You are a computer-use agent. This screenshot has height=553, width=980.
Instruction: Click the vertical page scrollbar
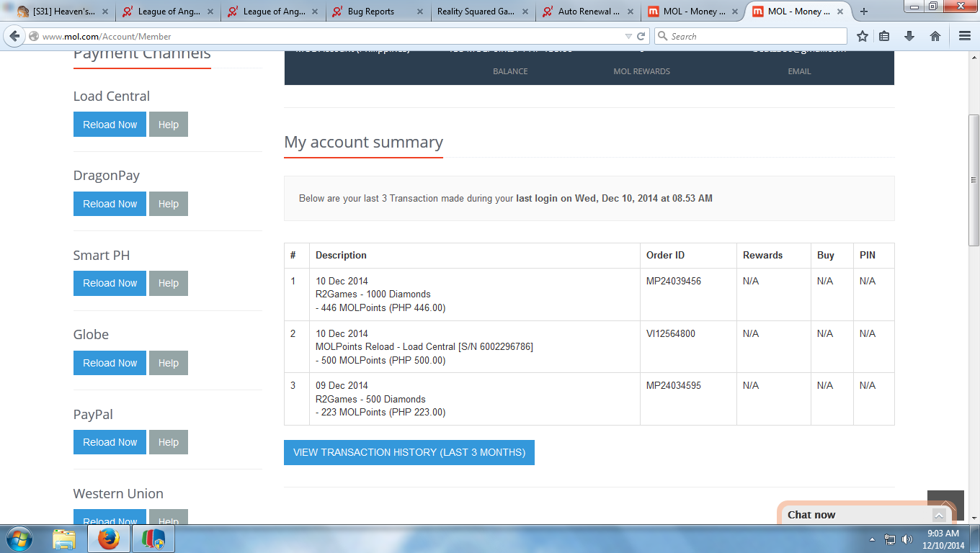(974, 180)
